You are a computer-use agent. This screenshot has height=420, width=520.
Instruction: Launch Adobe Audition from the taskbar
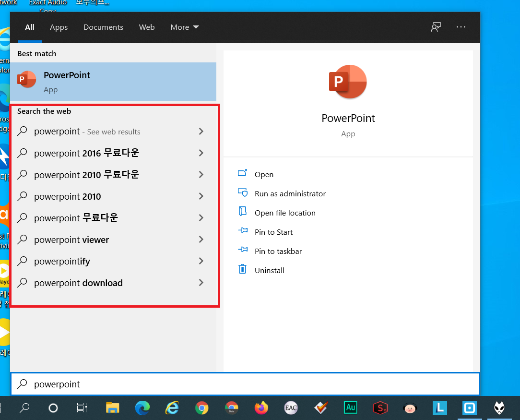click(x=351, y=408)
